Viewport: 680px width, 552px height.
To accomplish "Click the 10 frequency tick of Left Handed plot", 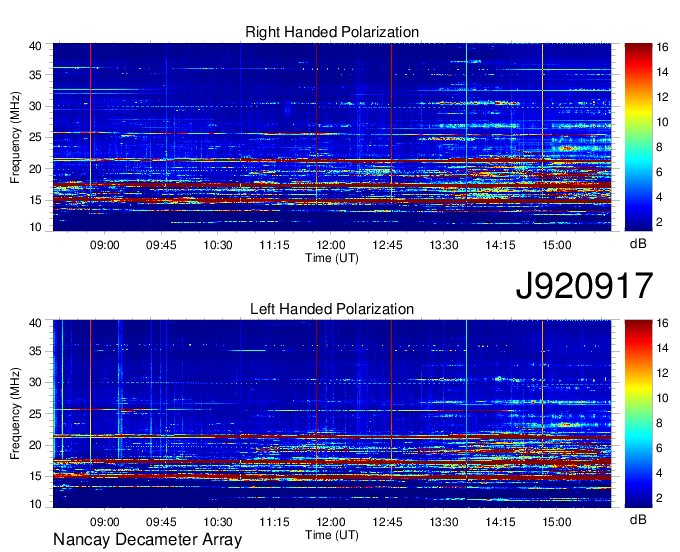I will pyautogui.click(x=35, y=504).
